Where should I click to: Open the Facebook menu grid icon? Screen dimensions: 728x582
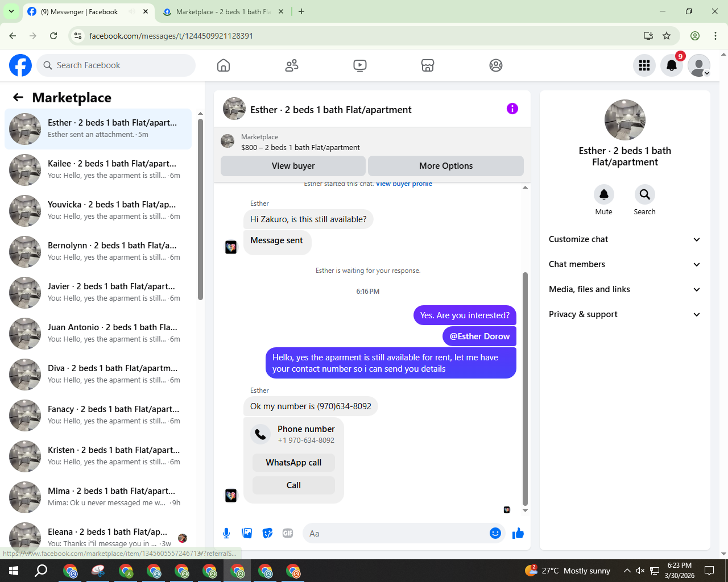[644, 65]
